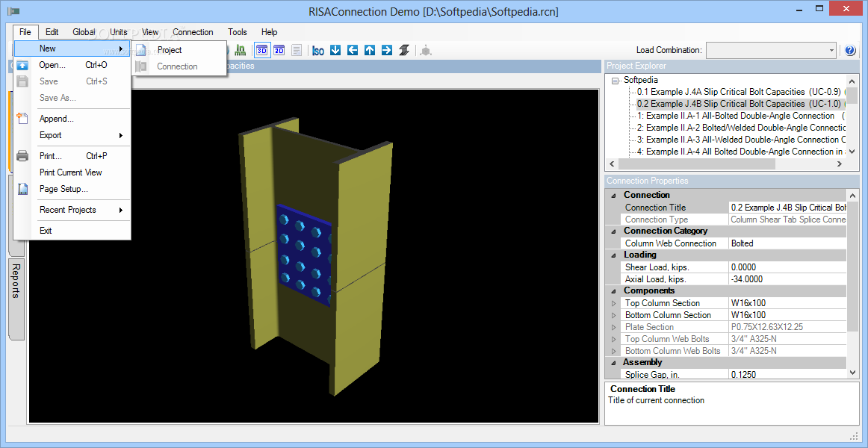The width and height of the screenshot is (868, 448).
Task: Select Project in the New submenu
Action: pyautogui.click(x=179, y=50)
